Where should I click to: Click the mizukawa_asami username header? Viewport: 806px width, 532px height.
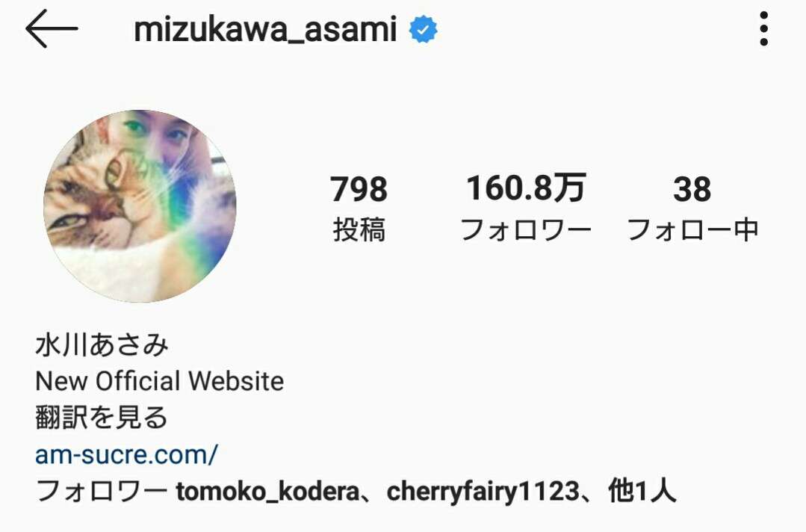pyautogui.click(x=265, y=30)
